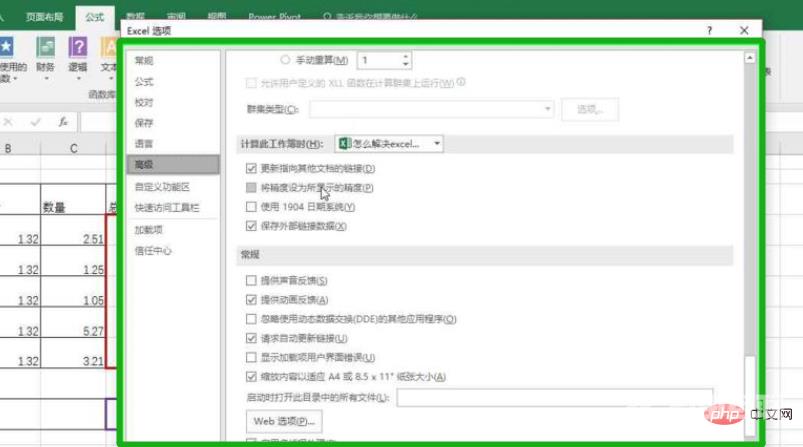The image size is (803, 447).
Task: Click the startup folder path input field
Action: tap(554, 398)
